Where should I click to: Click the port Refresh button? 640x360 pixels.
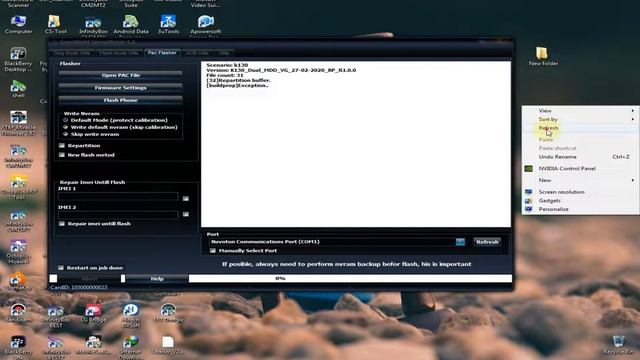pyautogui.click(x=487, y=242)
